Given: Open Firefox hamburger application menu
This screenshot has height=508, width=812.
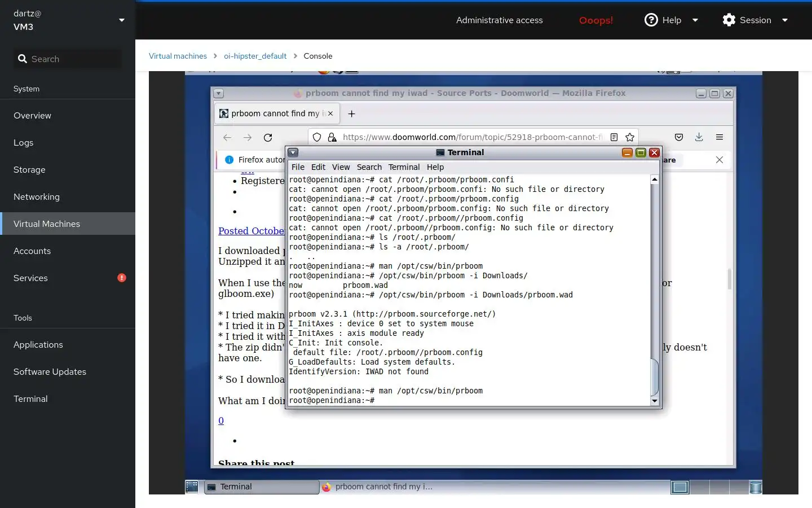Looking at the screenshot, I should (x=720, y=137).
